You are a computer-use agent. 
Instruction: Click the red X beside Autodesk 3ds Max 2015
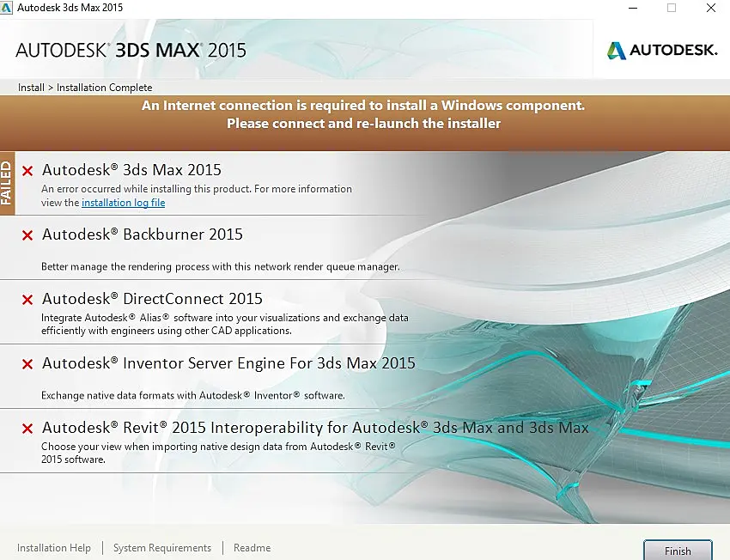[27, 171]
